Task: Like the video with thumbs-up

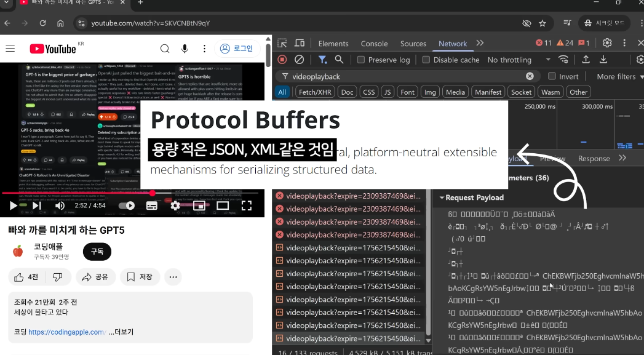Action: [26, 277]
